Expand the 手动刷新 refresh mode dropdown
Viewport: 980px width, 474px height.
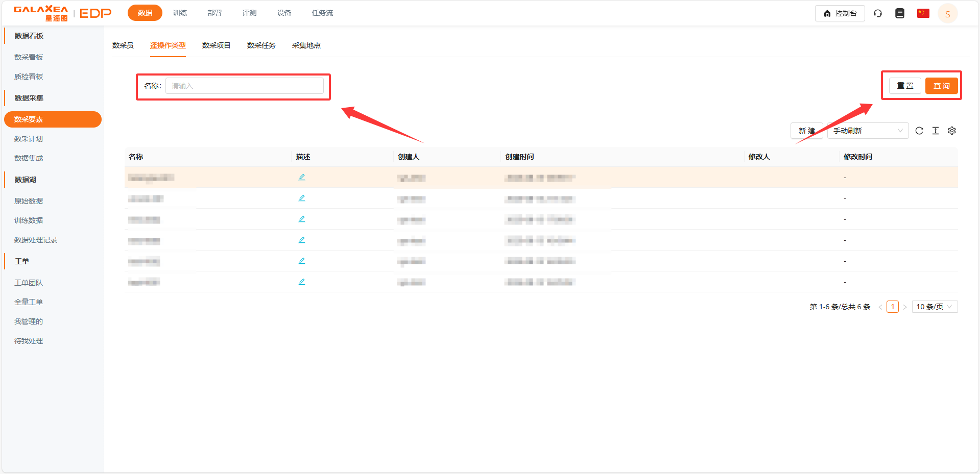coord(868,131)
